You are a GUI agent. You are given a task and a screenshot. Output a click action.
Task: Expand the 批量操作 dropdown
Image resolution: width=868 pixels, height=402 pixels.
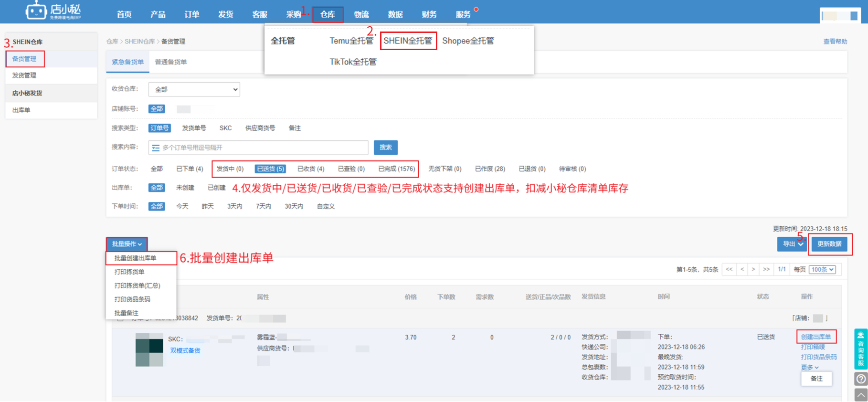[127, 244]
